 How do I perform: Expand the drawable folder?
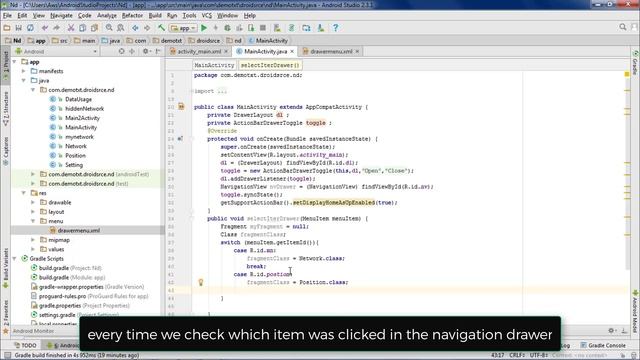tap(33, 202)
